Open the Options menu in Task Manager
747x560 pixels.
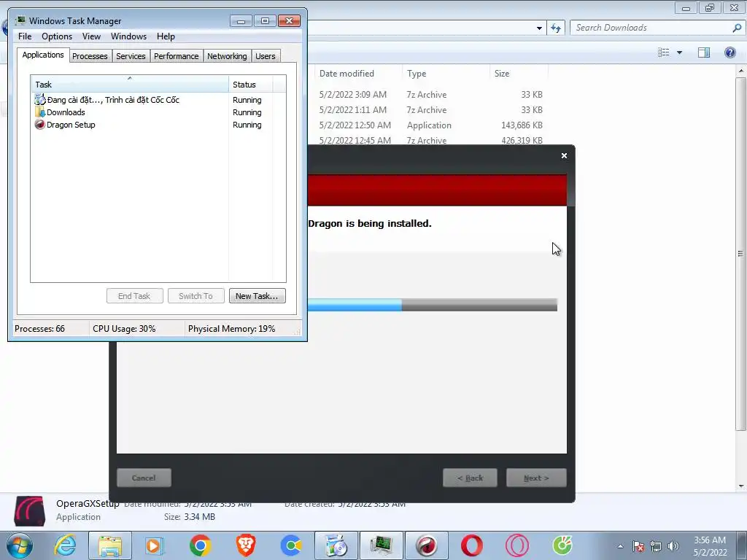pos(57,36)
